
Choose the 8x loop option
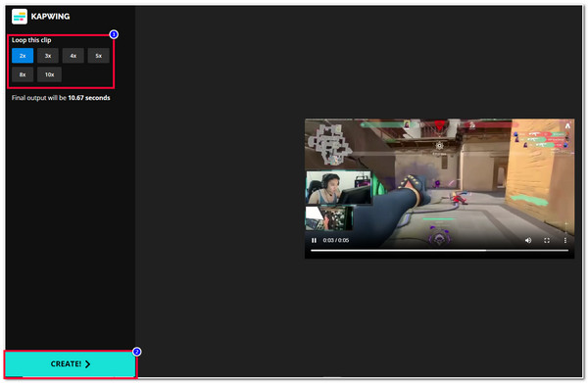23,74
